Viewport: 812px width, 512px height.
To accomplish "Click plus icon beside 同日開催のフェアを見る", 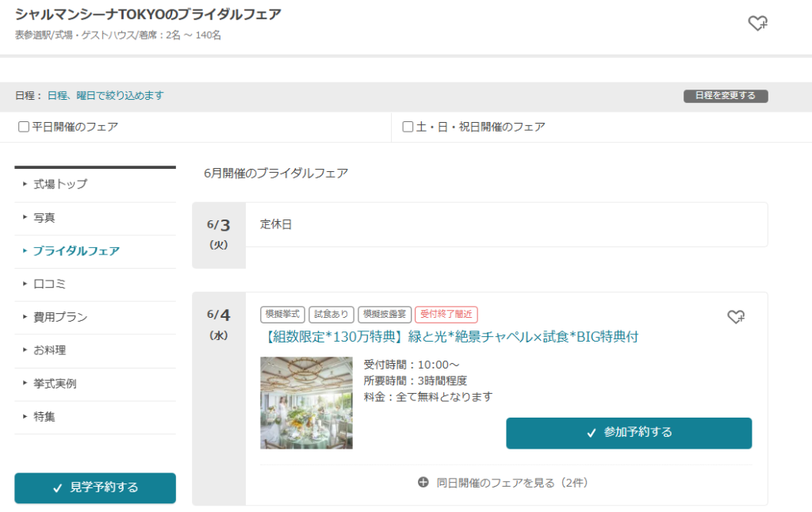I will coord(423,483).
